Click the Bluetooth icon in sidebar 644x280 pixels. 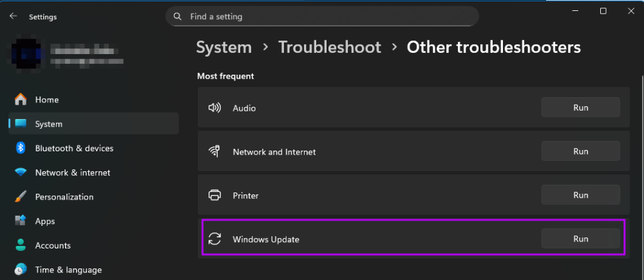point(21,148)
